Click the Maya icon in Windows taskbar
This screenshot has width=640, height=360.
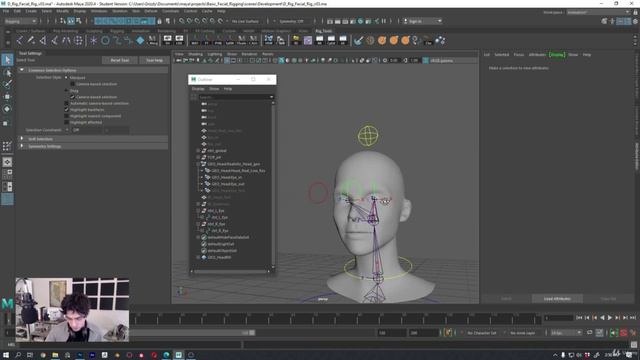tap(178, 355)
